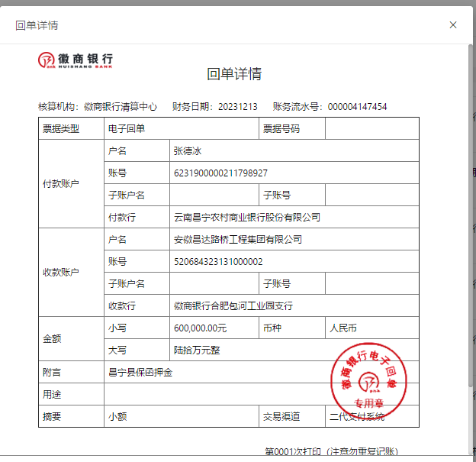Click the 电子回单 cell under 票据类型
The height and width of the screenshot is (462, 476).
click(127, 129)
